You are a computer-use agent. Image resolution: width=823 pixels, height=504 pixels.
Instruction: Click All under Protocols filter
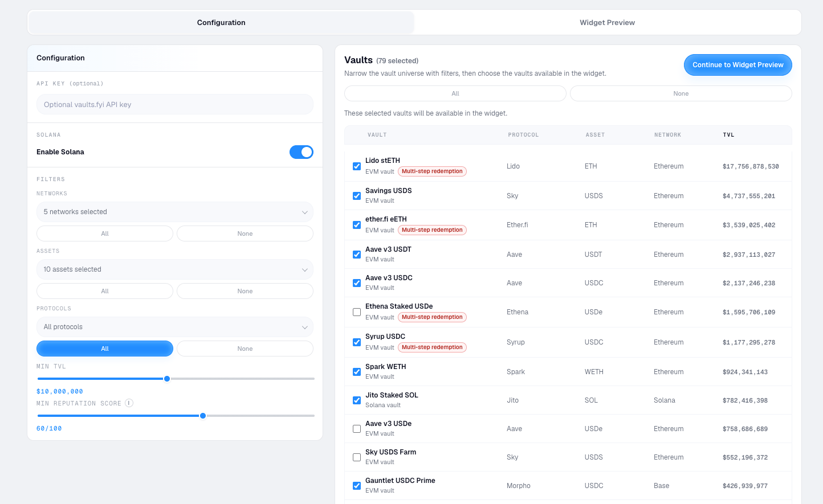tap(105, 349)
